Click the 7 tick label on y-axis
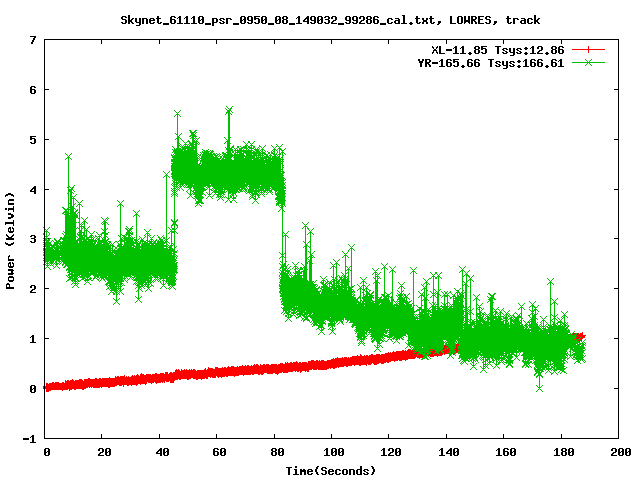The width and height of the screenshot is (640, 480). (x=33, y=40)
